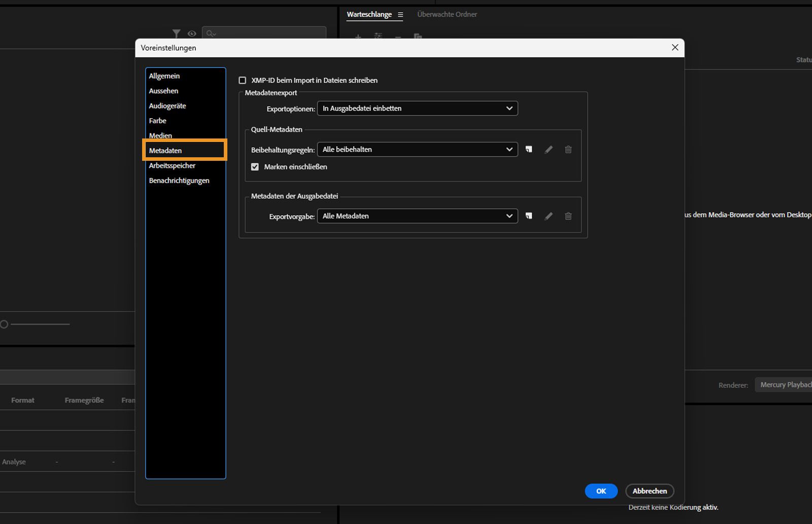Edit the Exportvorgabe template with the pencil
Viewport: 812px width, 524px height.
point(549,216)
